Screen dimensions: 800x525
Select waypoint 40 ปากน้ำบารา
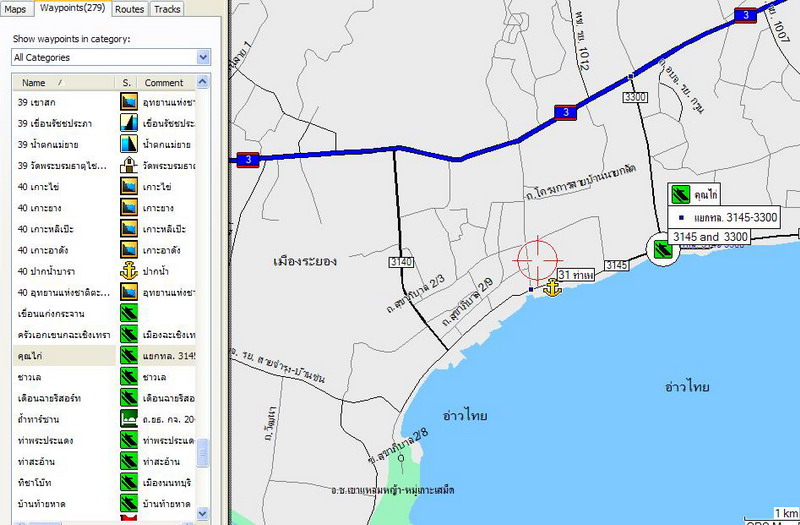click(46, 271)
